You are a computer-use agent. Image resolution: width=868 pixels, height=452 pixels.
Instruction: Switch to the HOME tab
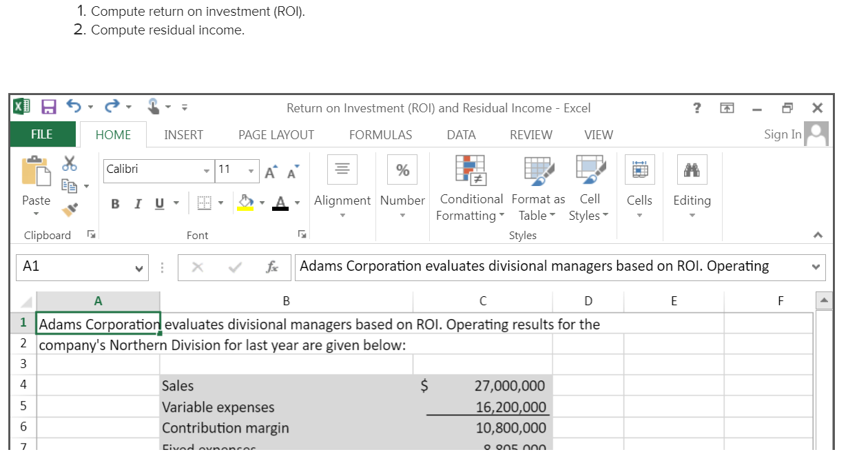[x=113, y=135]
